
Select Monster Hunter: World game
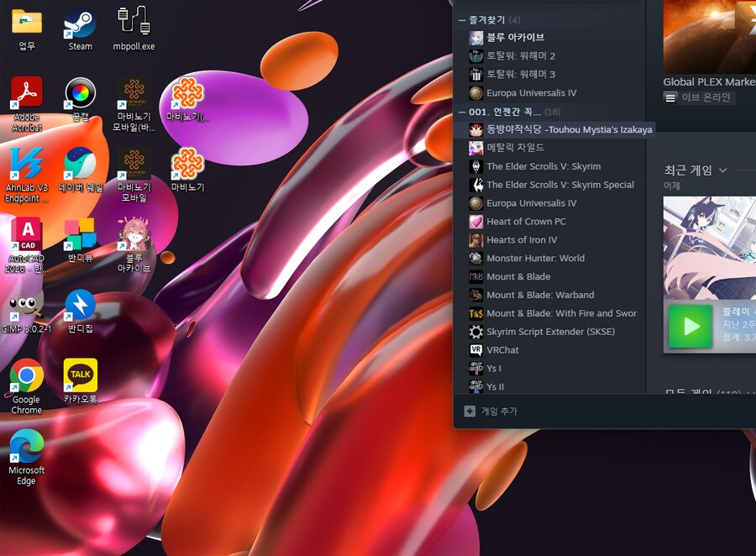pyautogui.click(x=549, y=258)
